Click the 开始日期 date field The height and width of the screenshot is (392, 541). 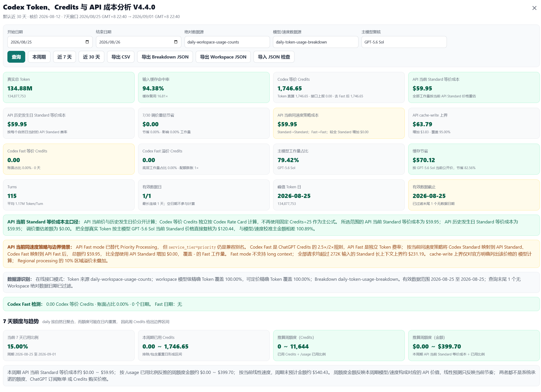pyautogui.click(x=50, y=42)
